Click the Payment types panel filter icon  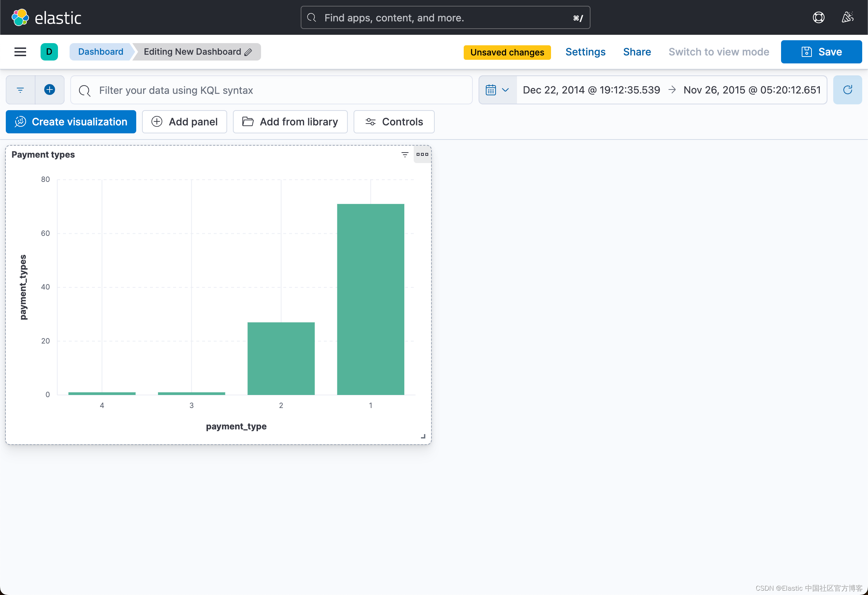[x=405, y=154]
